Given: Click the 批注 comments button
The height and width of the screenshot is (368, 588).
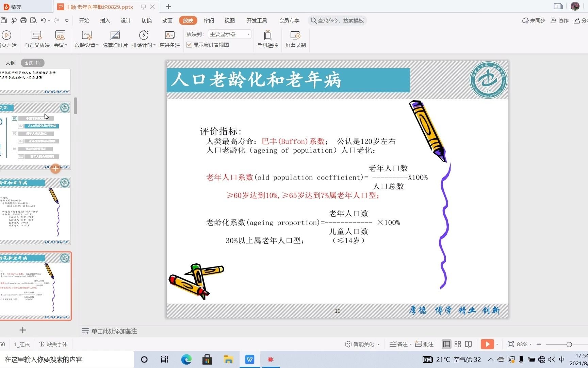Looking at the screenshot, I should tap(424, 344).
